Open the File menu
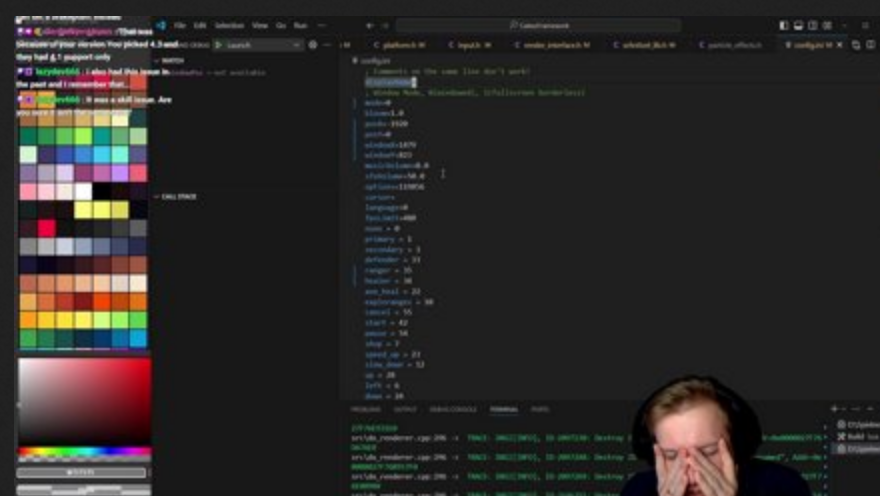Screen dimensions: 880x496 180,25
